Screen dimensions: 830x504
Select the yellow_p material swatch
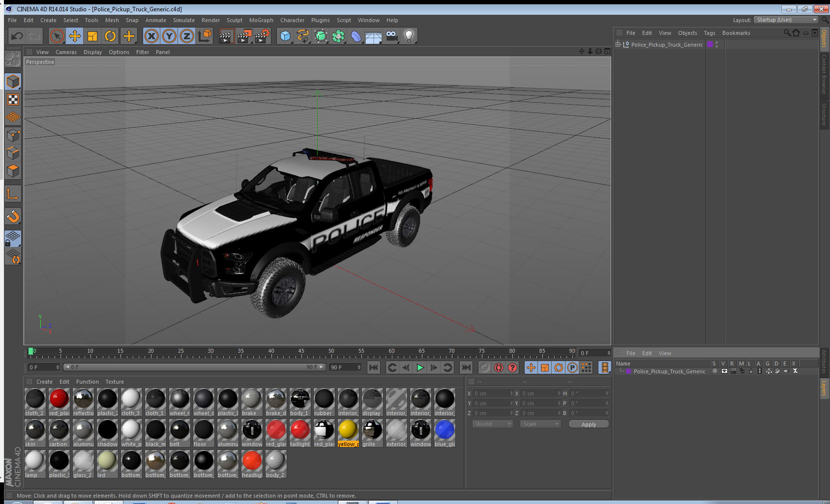click(x=348, y=432)
